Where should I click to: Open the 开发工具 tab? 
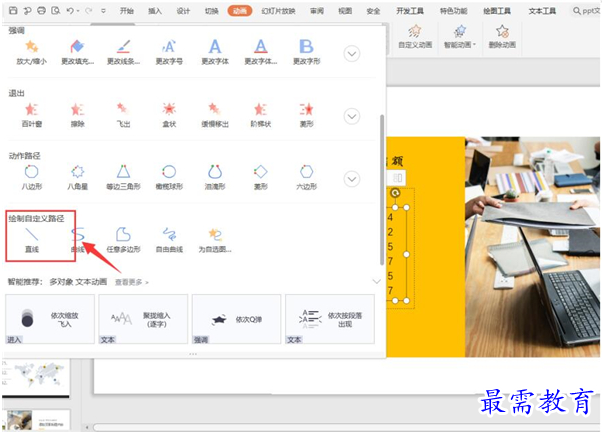click(x=410, y=11)
